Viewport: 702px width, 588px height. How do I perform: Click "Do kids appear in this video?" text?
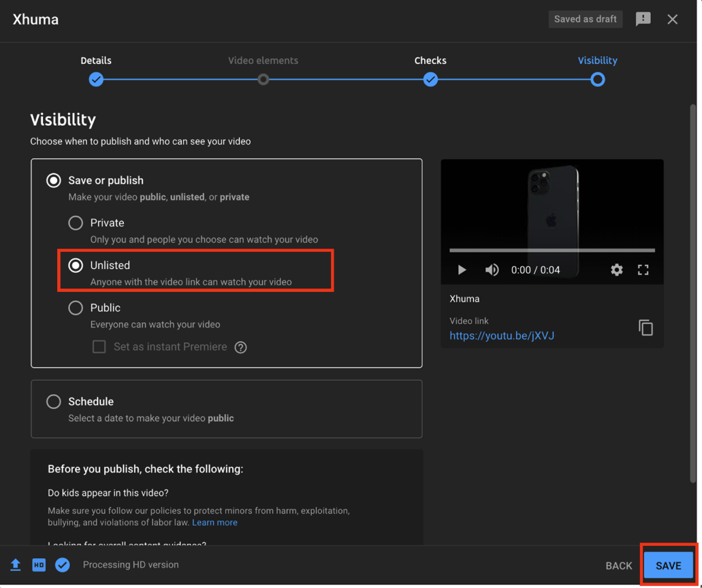108,493
